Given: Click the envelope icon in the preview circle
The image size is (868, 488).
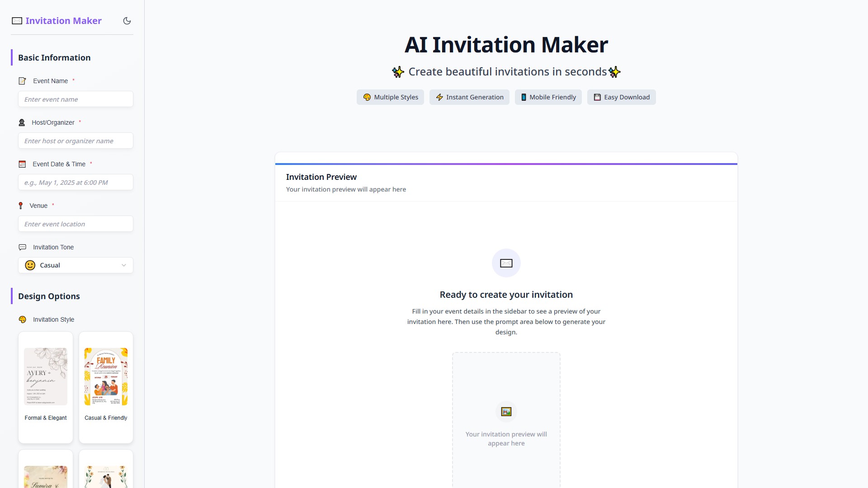Looking at the screenshot, I should 506,263.
